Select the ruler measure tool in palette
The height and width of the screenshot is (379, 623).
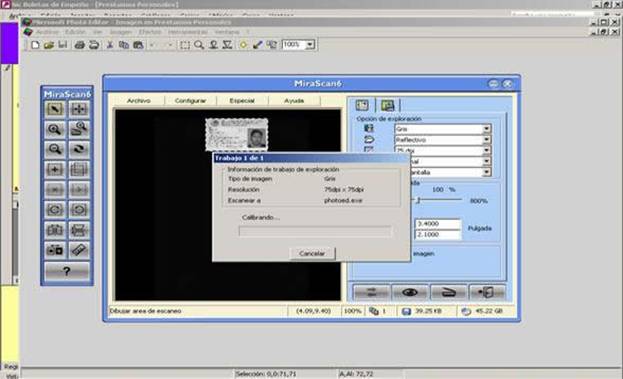coord(79,250)
